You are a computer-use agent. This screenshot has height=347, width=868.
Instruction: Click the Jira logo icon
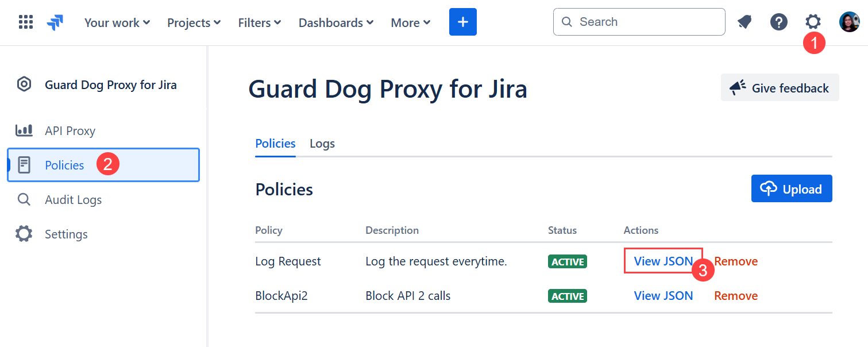[56, 22]
